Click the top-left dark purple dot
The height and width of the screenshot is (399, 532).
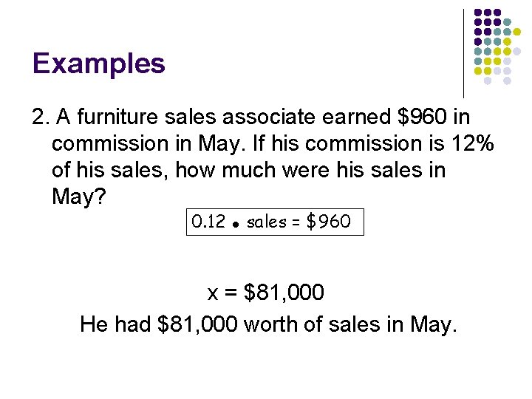click(478, 13)
